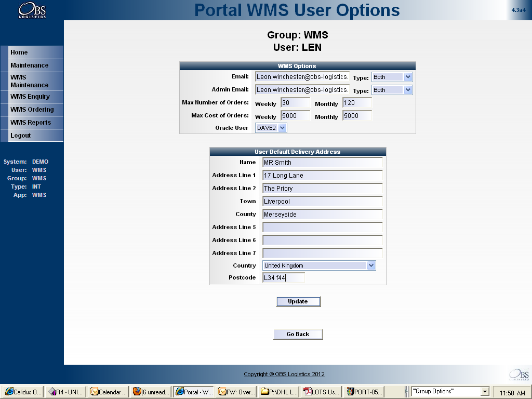Click the County field with Merseyside
Viewport: 532px width, 399px height.
click(323, 215)
